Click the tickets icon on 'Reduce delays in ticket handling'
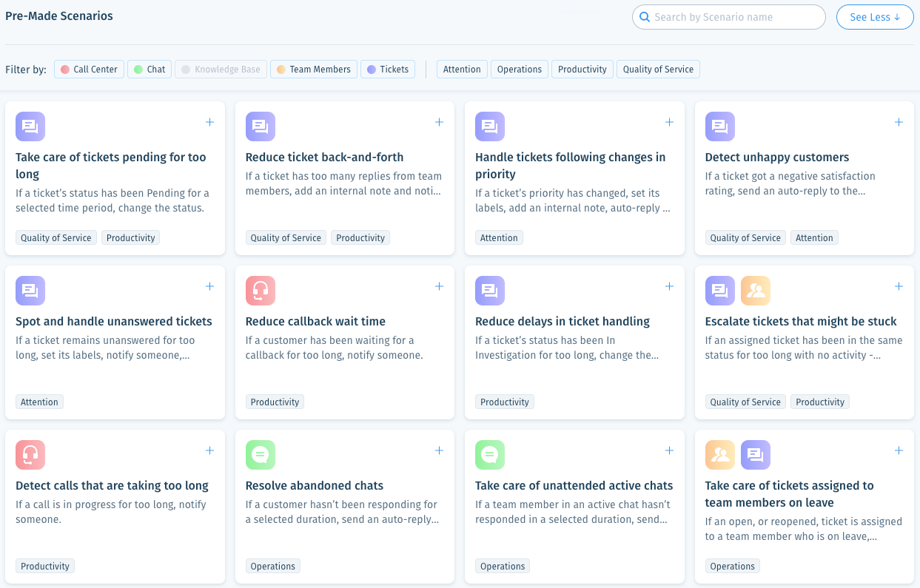The width and height of the screenshot is (920, 588). pyautogui.click(x=490, y=291)
